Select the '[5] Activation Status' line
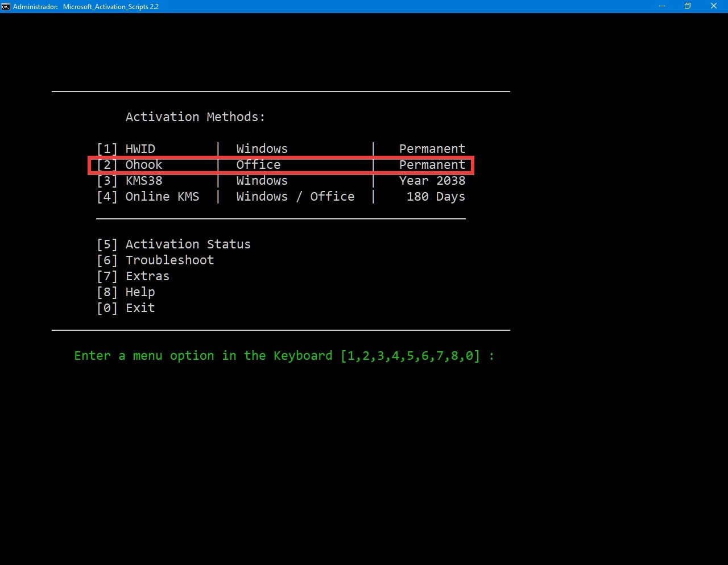 (173, 244)
